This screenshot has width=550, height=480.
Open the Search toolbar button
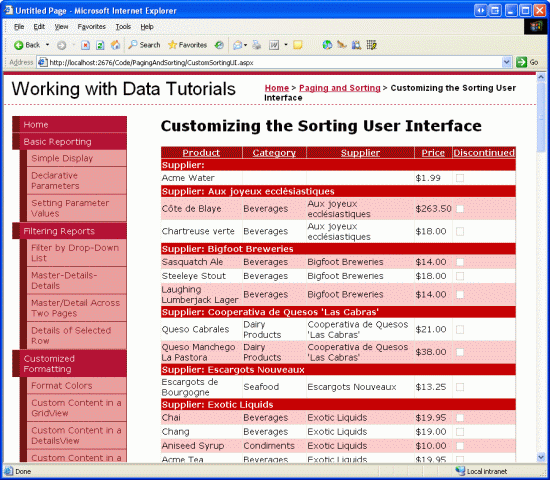tap(144, 45)
